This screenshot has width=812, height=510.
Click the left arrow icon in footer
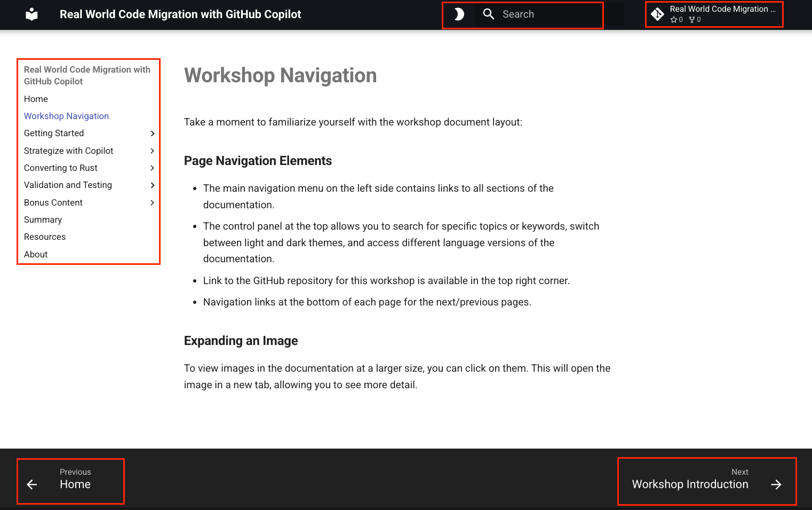click(x=32, y=484)
